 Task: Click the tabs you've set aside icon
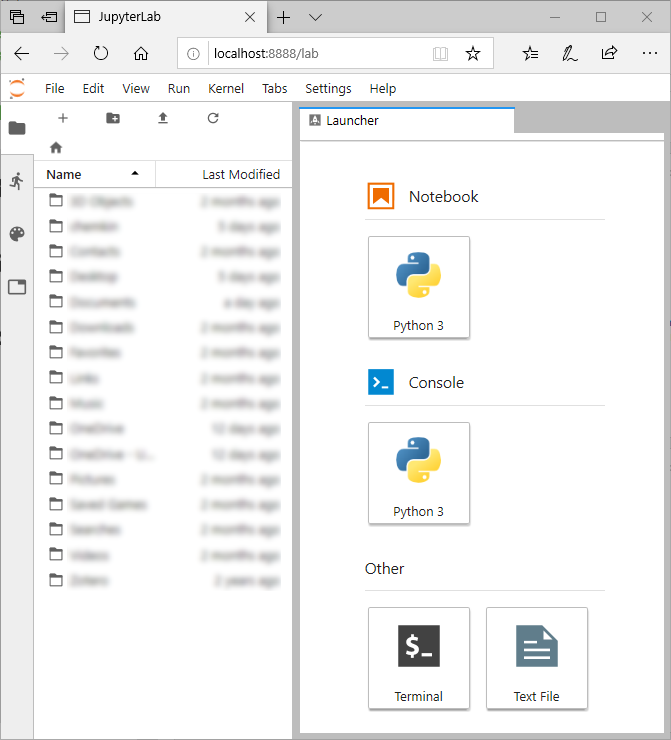(17, 17)
